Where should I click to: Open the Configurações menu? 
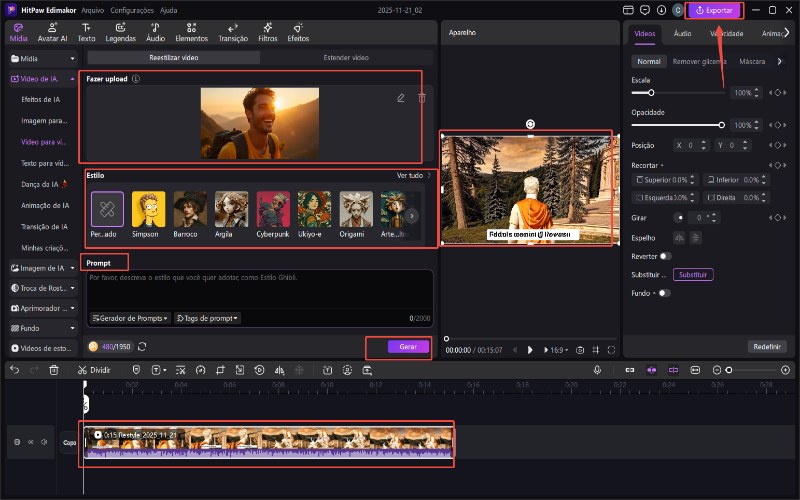132,10
